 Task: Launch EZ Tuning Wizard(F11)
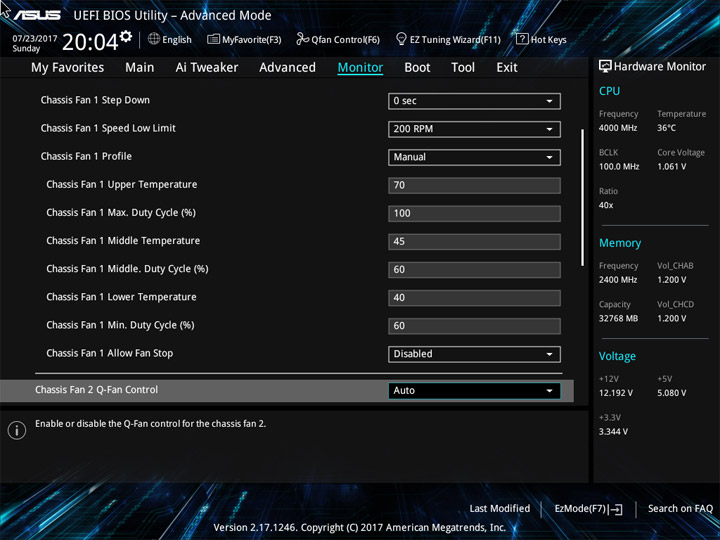[x=448, y=39]
